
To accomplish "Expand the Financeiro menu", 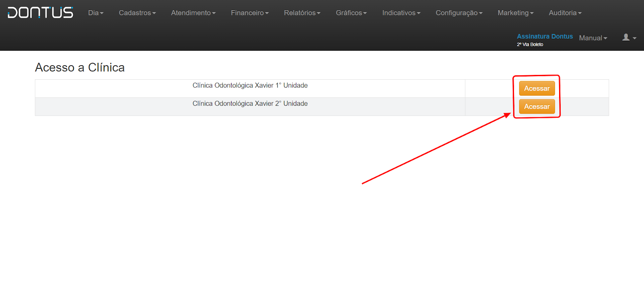I will click(250, 13).
